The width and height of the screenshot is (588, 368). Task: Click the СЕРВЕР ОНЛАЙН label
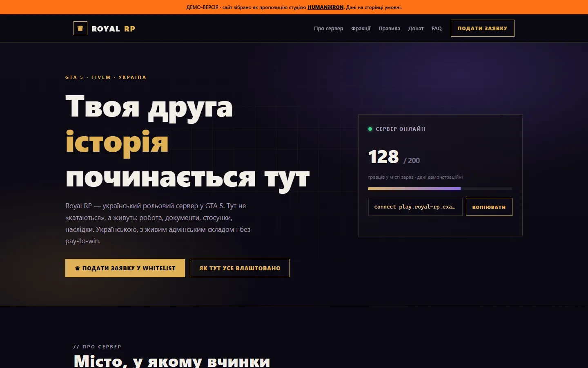[401, 129]
